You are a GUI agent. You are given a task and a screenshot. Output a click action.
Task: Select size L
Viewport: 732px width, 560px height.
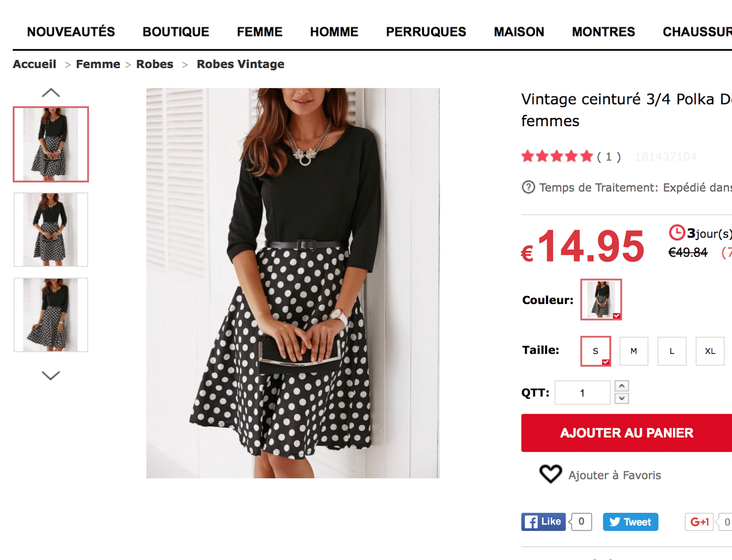point(672,351)
